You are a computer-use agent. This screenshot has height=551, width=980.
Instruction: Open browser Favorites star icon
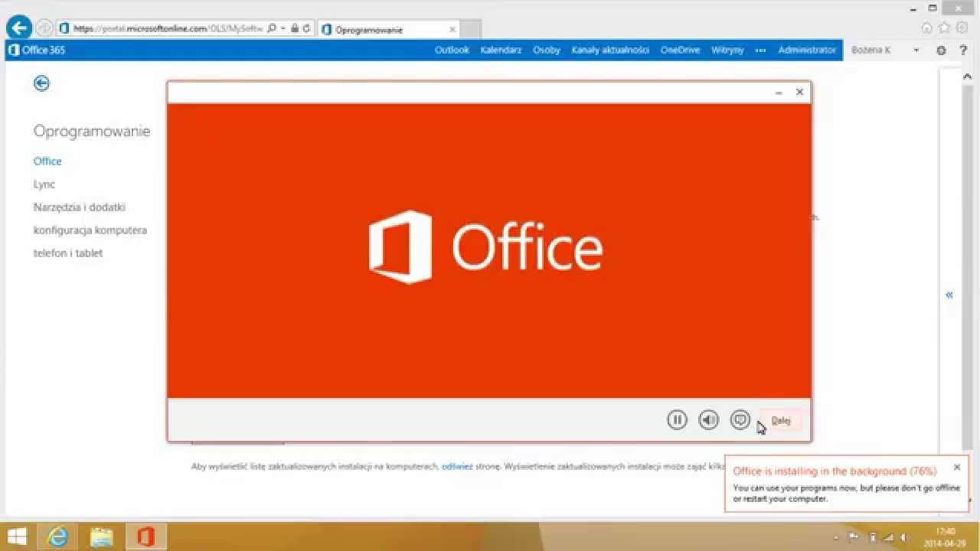click(944, 28)
